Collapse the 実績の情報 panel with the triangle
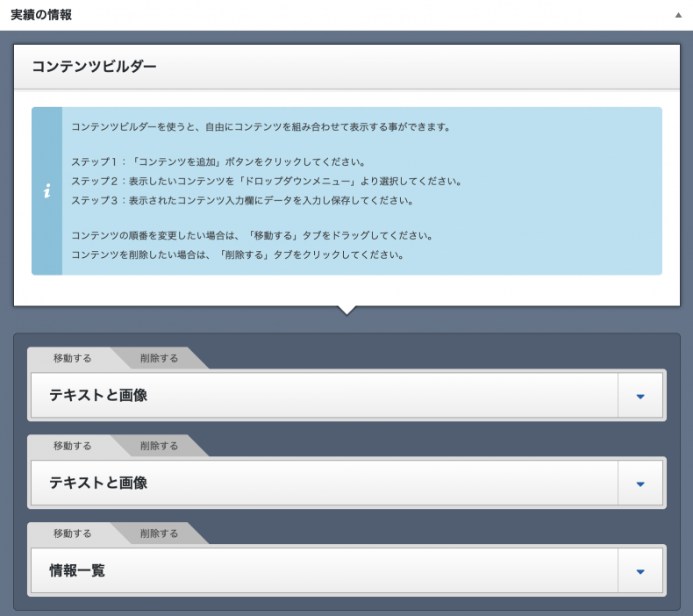 point(677,16)
